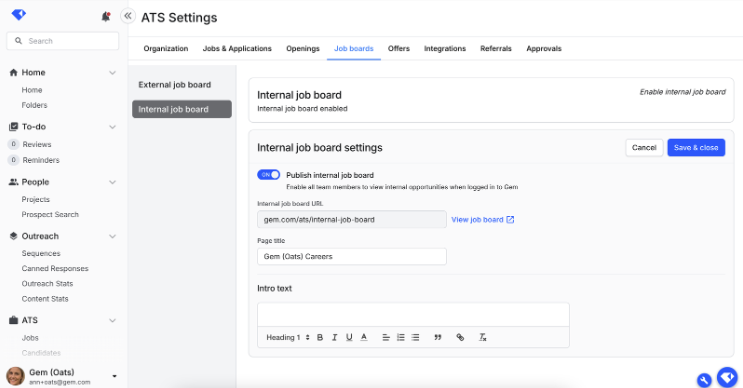This screenshot has height=388, width=743.
Task: Open the Heading 1 style dropdown
Action: click(x=288, y=337)
